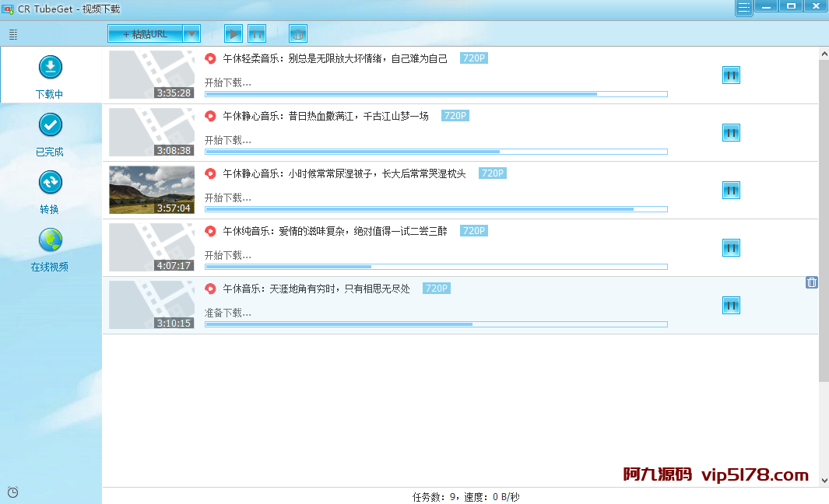829x504 pixels.
Task: Click 720P badge on 天涯地角有穷时 row
Action: coord(437,289)
